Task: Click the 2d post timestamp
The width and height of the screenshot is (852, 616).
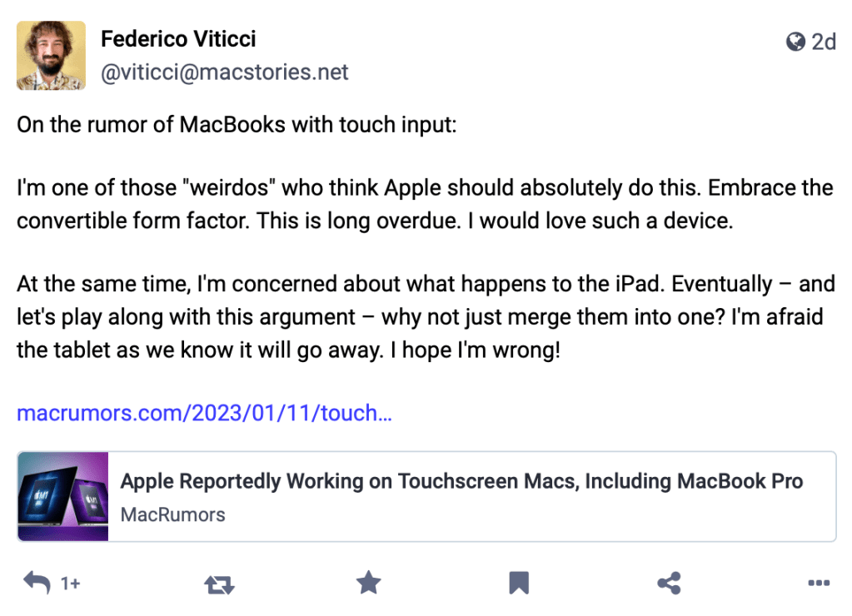Action: (x=823, y=41)
